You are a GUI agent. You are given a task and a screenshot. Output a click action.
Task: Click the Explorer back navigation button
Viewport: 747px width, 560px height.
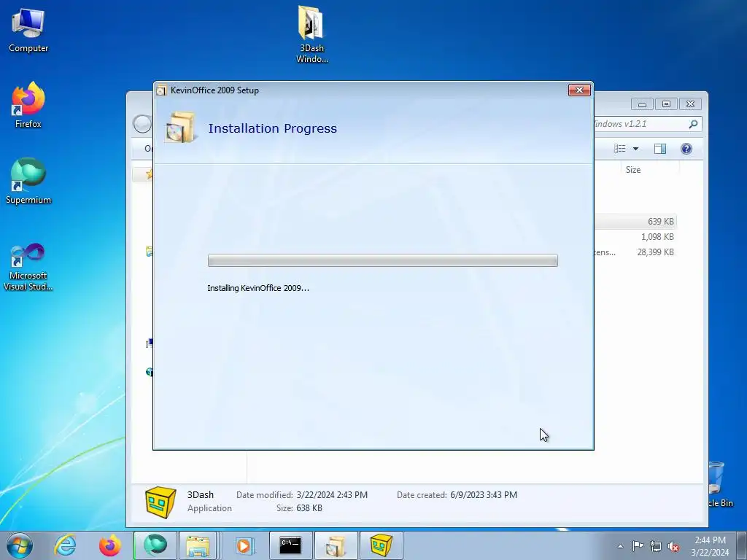coord(142,124)
